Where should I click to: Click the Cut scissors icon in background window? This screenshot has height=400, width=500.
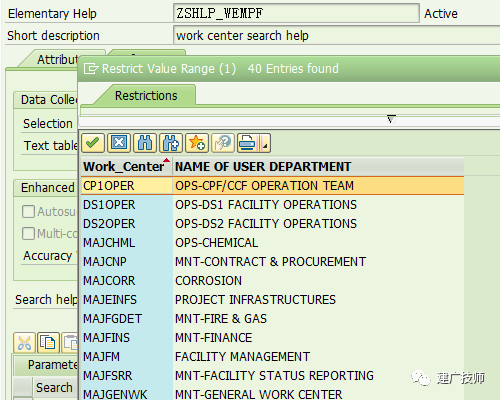(24, 343)
